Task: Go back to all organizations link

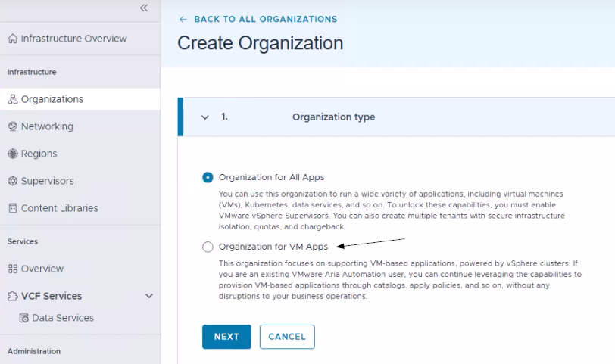Action: (258, 19)
